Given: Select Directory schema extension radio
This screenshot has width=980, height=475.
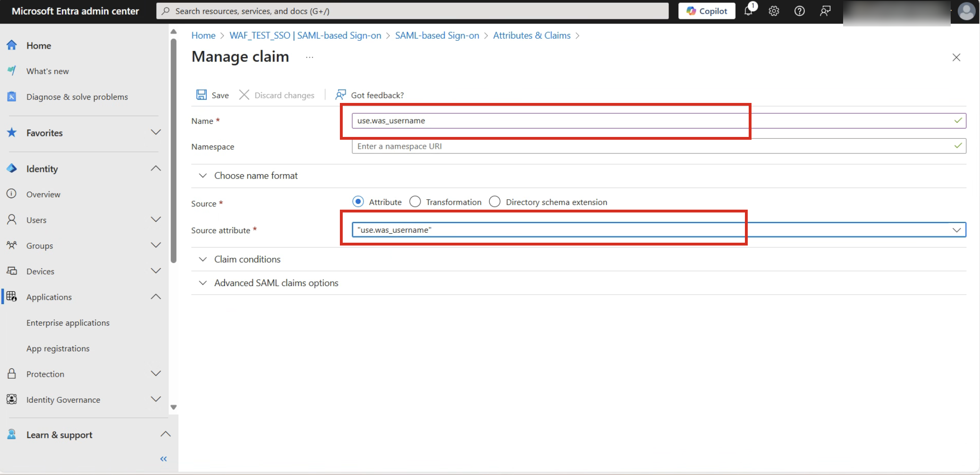Looking at the screenshot, I should click(x=495, y=202).
